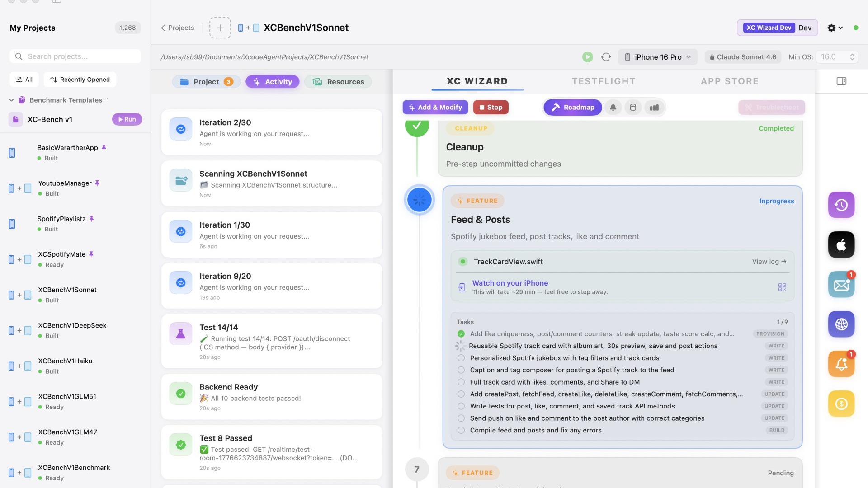Toggle the 'Write tests for post' task circle

point(461,406)
